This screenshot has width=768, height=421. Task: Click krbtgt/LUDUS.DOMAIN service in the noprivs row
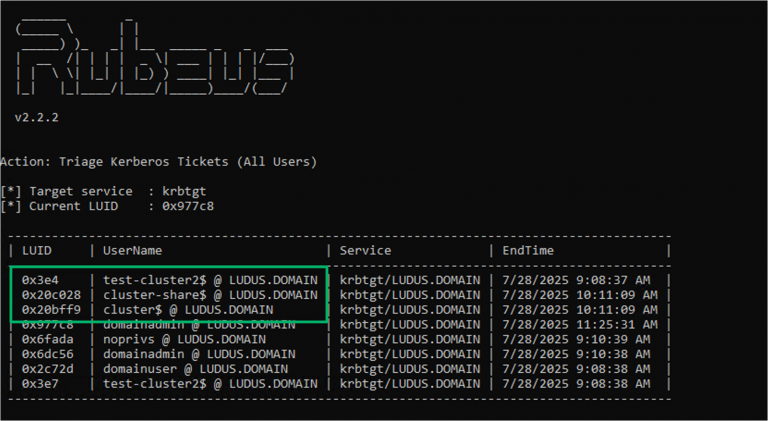(x=410, y=339)
